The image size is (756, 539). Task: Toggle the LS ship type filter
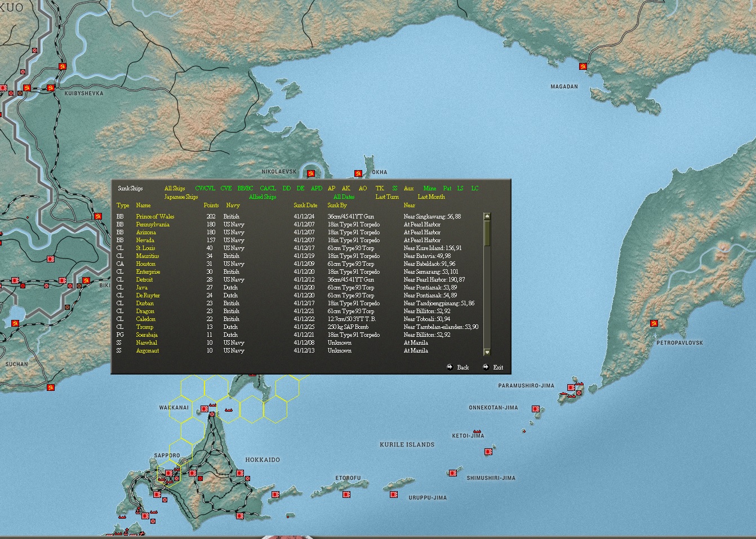460,188
